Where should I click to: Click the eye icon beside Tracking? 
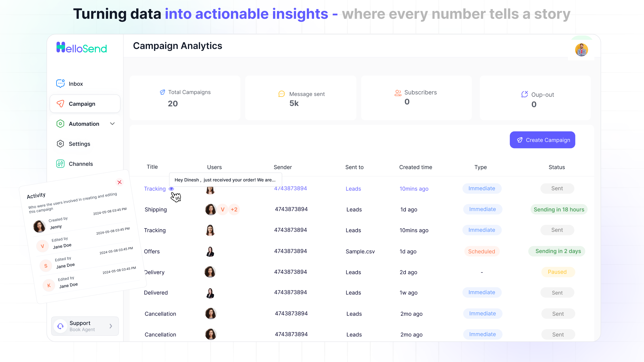click(x=171, y=189)
